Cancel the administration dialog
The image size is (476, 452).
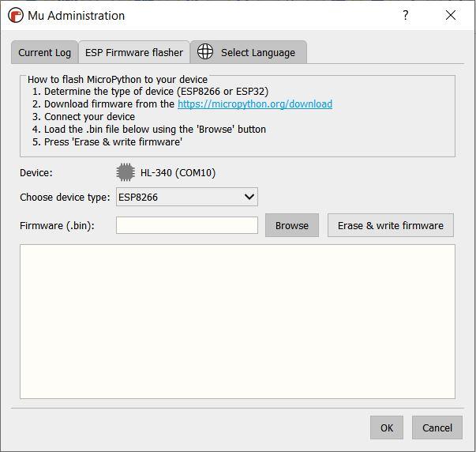437,428
